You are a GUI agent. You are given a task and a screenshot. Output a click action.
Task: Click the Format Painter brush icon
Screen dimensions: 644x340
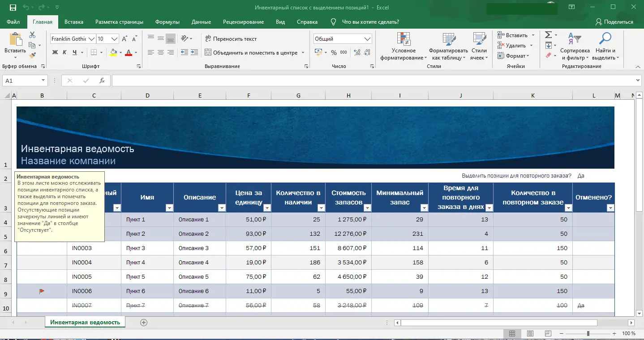tap(32, 55)
